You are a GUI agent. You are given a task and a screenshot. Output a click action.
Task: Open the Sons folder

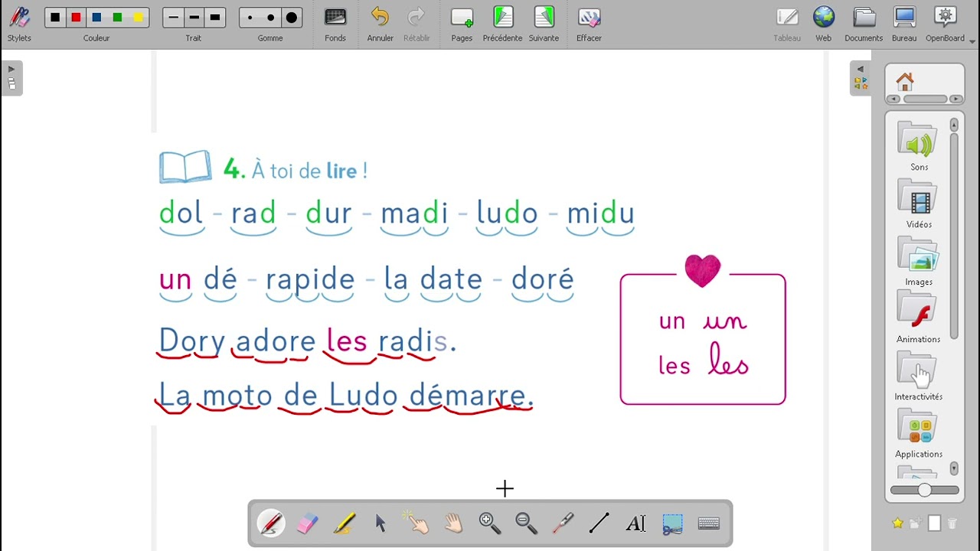point(919,147)
